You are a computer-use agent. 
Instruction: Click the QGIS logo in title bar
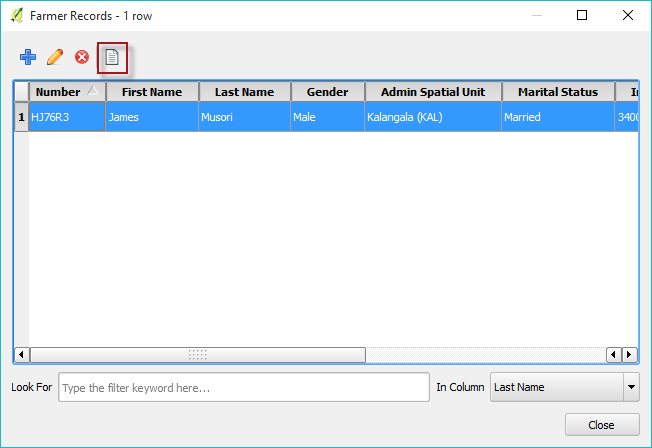(16, 16)
